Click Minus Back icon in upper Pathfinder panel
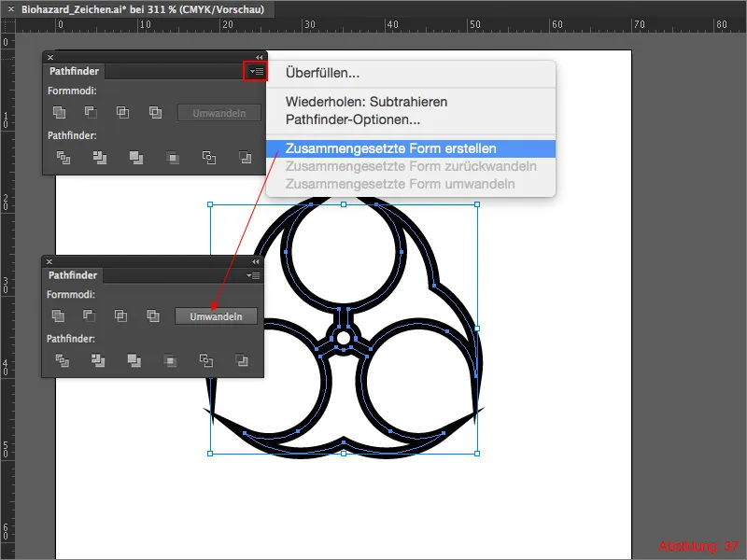The image size is (747, 560). pos(245,157)
